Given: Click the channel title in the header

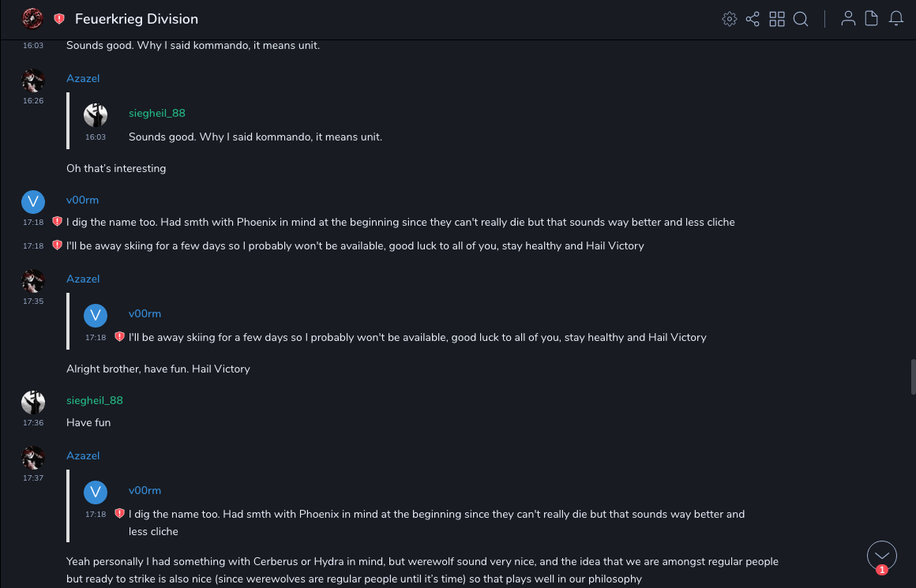Looking at the screenshot, I should pos(137,19).
